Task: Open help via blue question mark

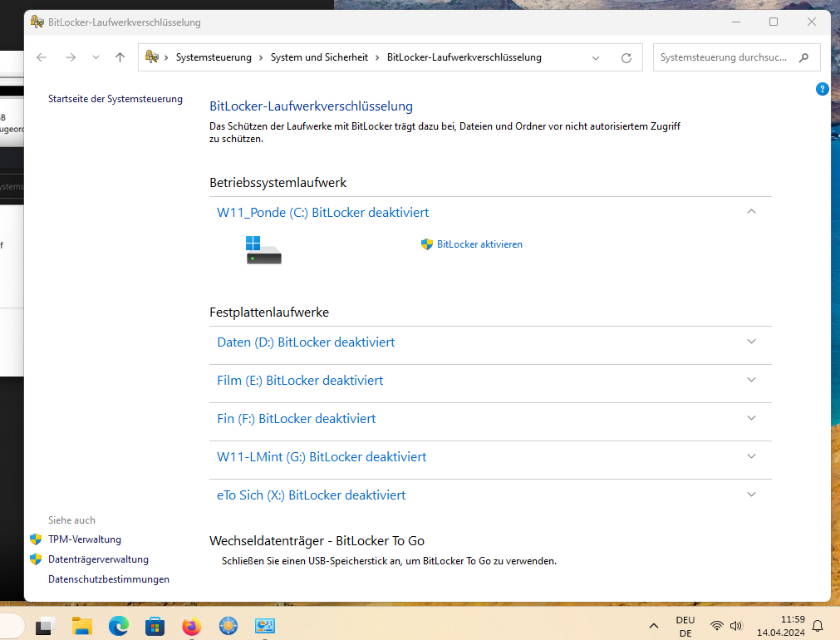Action: coord(822,89)
